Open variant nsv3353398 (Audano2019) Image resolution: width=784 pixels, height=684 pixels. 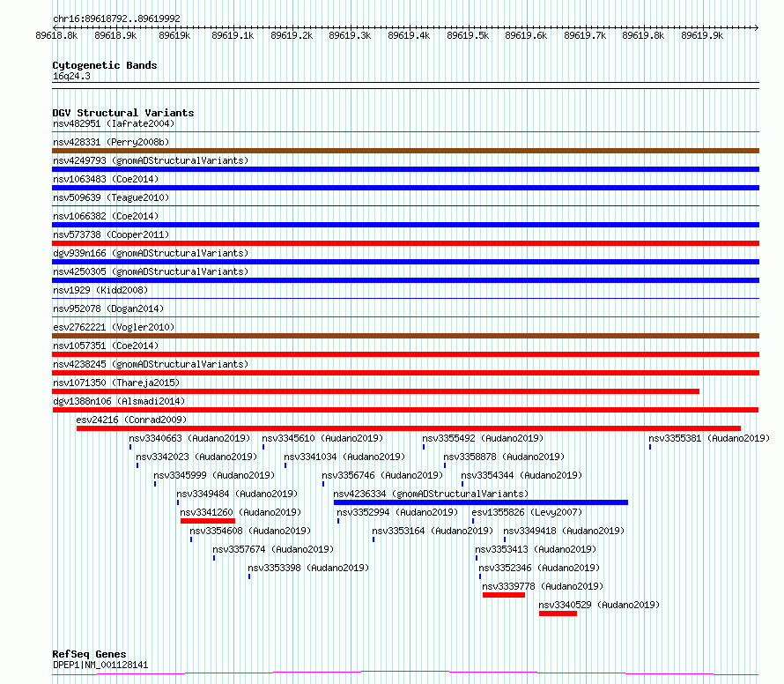point(308,568)
